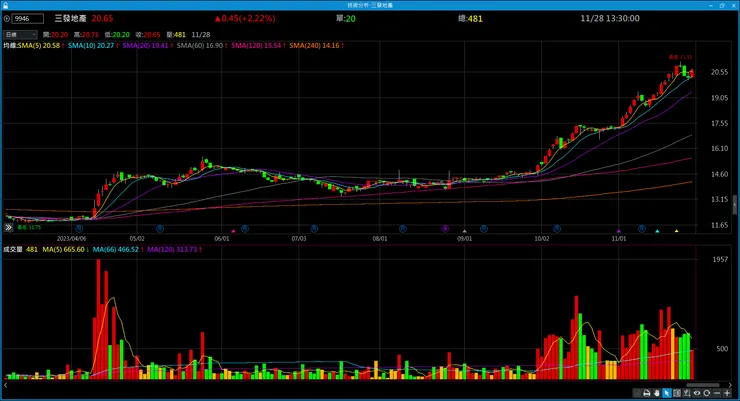
Task: Click the plus circle icon beside the 9946 code field
Action: (7, 19)
